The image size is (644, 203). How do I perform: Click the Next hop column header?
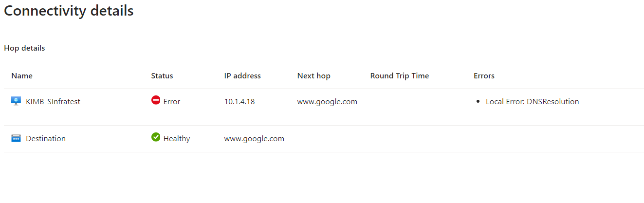pyautogui.click(x=314, y=76)
